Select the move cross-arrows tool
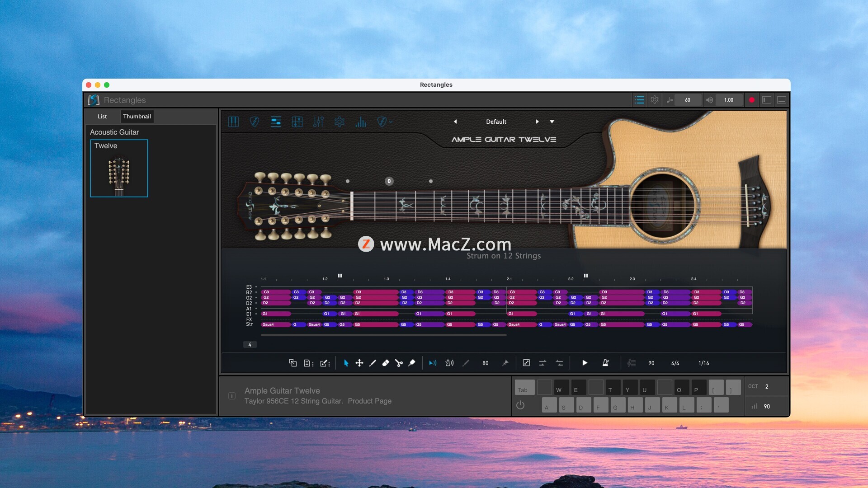This screenshot has width=868, height=488. point(359,363)
